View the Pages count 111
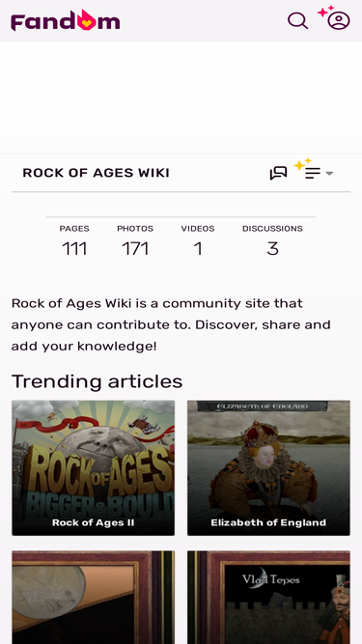This screenshot has width=362, height=644. [x=74, y=249]
